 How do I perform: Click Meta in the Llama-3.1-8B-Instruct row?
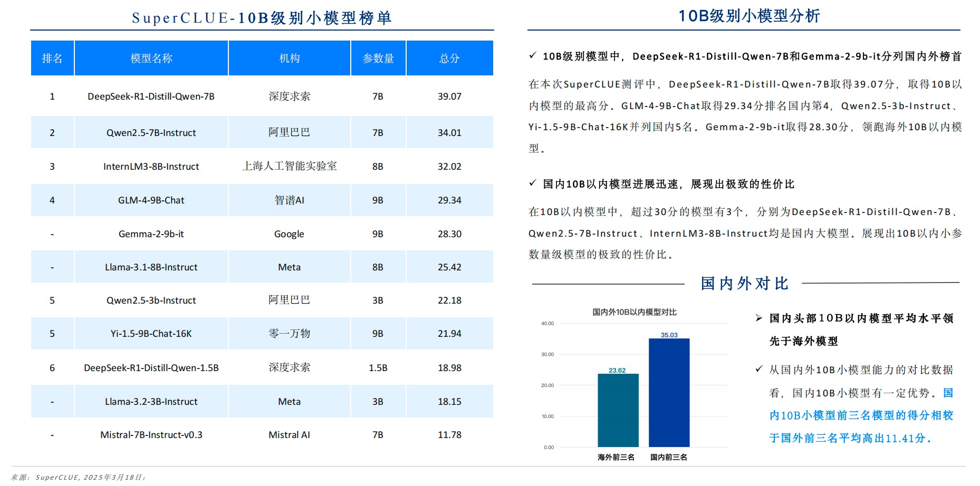tap(290, 267)
